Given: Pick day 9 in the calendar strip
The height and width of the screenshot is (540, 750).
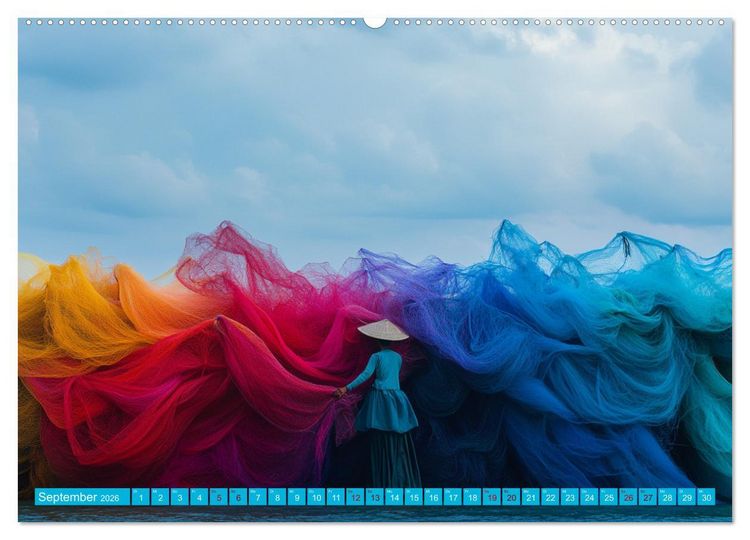Looking at the screenshot, I should pyautogui.click(x=297, y=497).
